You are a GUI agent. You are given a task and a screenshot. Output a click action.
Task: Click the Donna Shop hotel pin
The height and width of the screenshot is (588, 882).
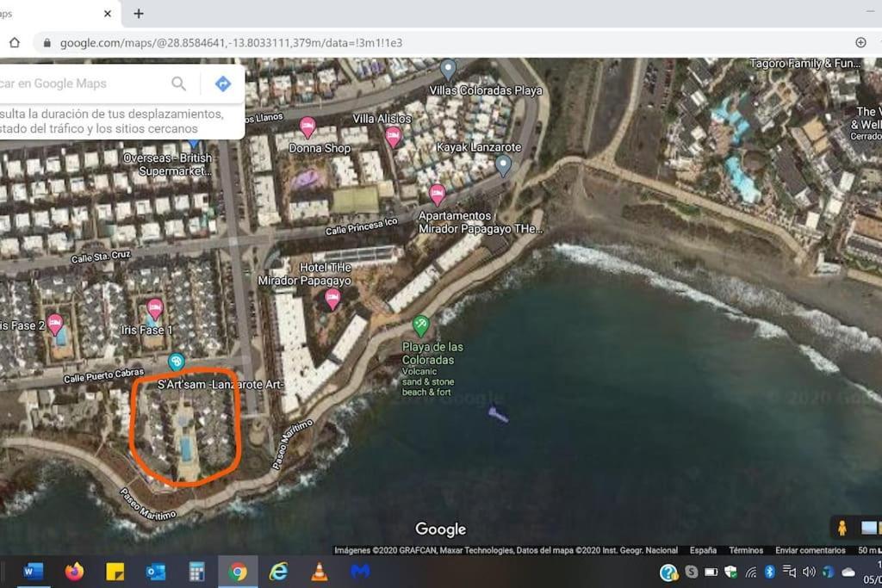tap(307, 127)
